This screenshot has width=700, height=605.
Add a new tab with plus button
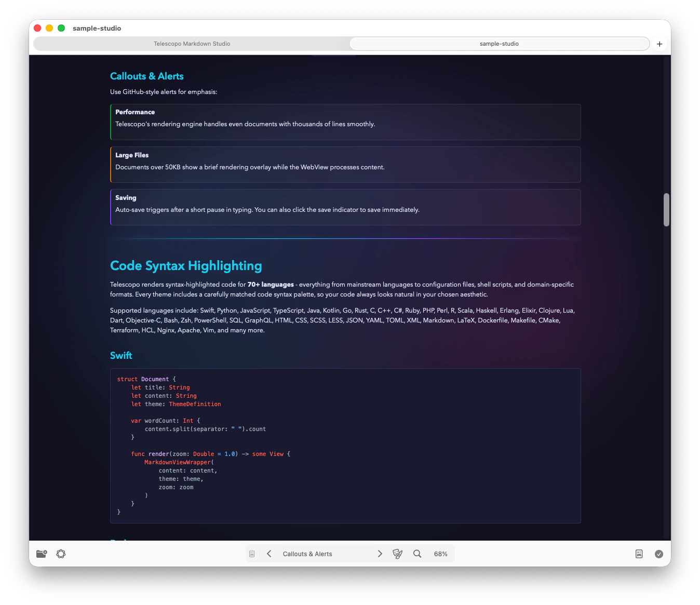click(659, 44)
